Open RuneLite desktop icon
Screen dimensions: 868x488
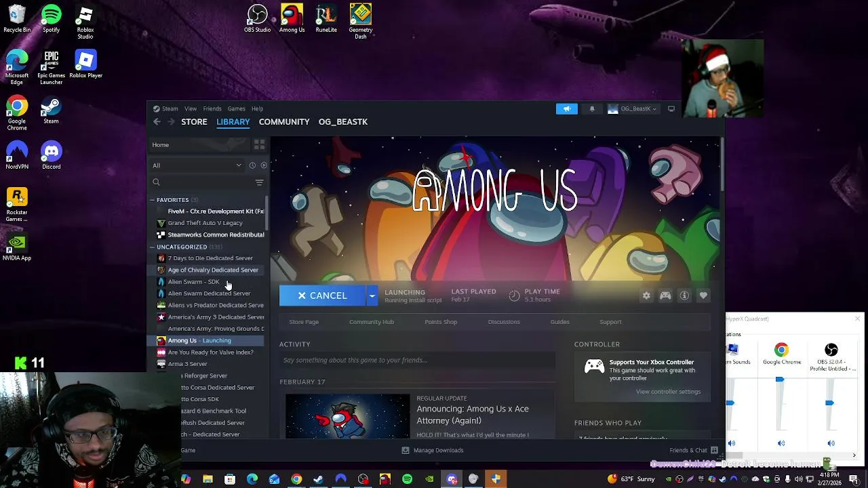[326, 18]
